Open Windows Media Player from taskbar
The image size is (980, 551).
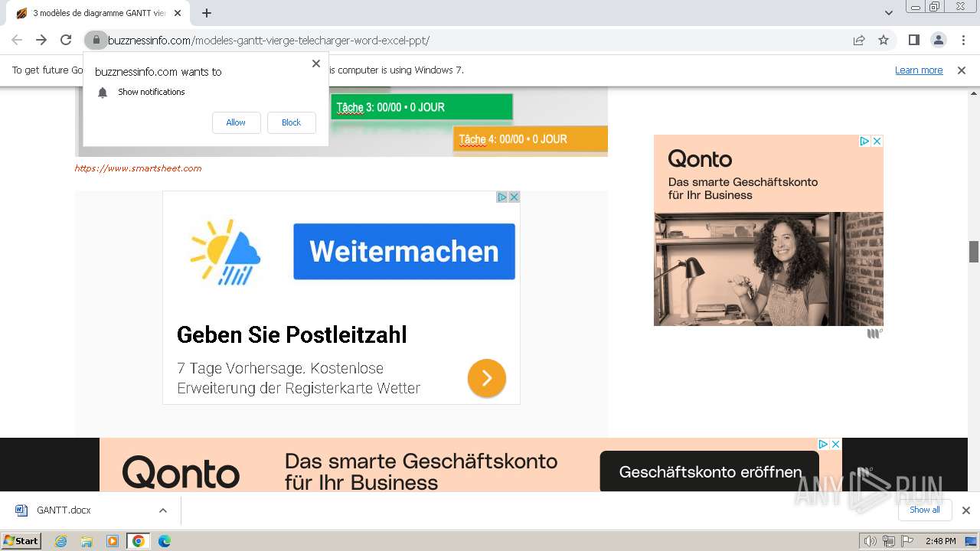(x=113, y=541)
